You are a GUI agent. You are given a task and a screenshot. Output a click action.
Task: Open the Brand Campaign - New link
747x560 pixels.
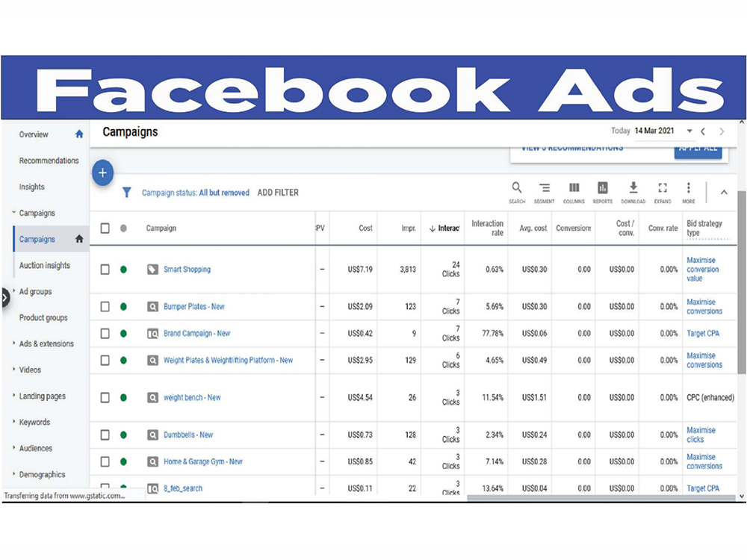click(x=196, y=334)
